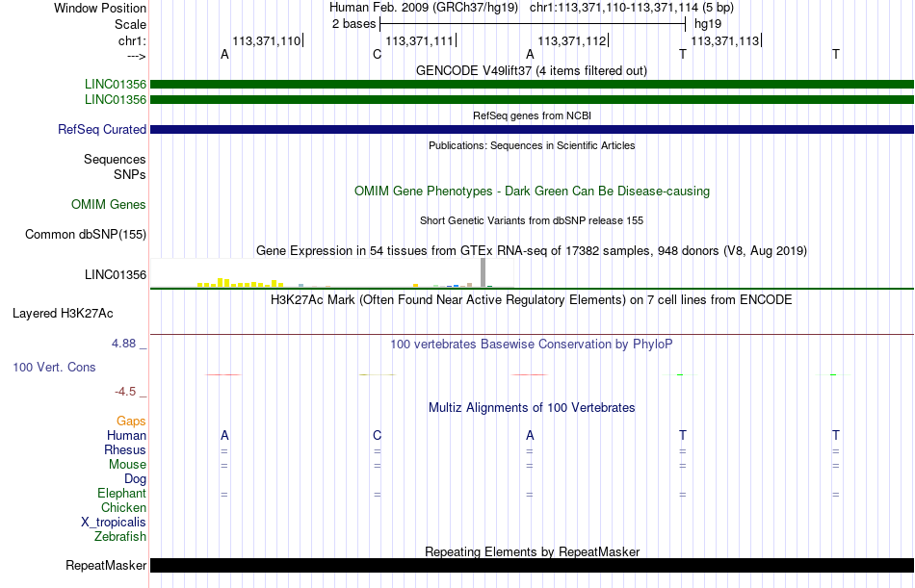Click the Rhesus alignment row label
The width and height of the screenshot is (915, 588).
coord(125,449)
